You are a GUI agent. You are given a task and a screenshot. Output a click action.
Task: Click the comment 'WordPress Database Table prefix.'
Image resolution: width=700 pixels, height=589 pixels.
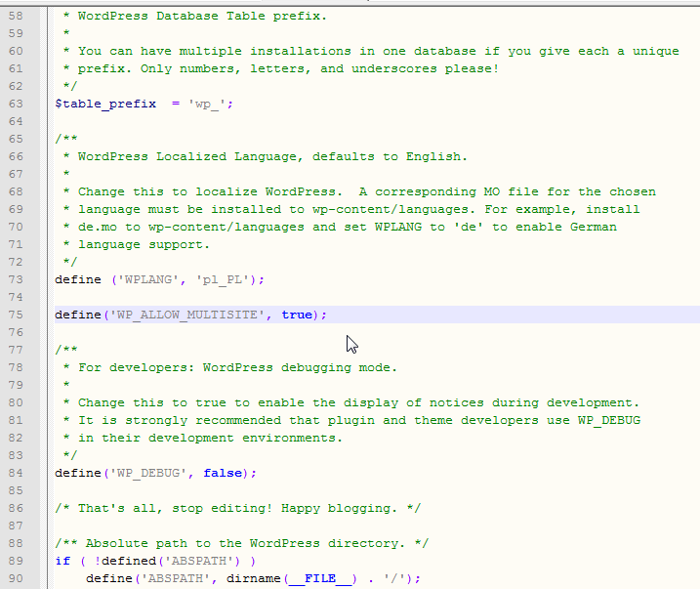[202, 16]
